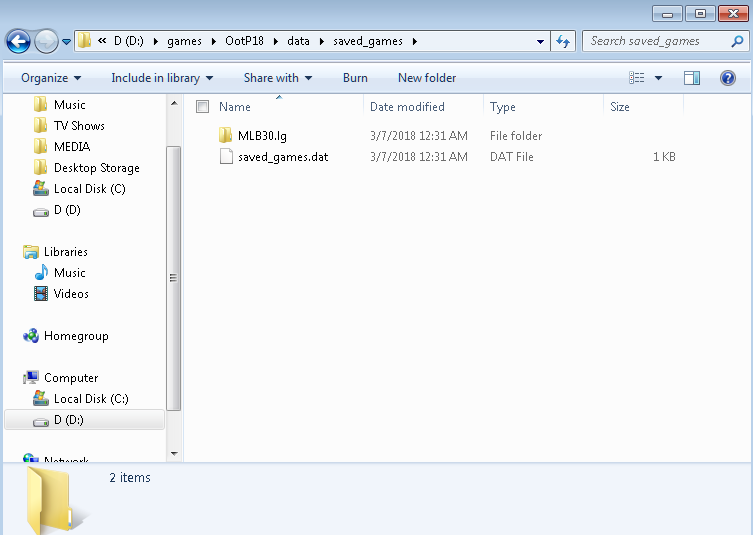This screenshot has height=535, width=753.
Task: Click the change view icon
Action: [637, 78]
